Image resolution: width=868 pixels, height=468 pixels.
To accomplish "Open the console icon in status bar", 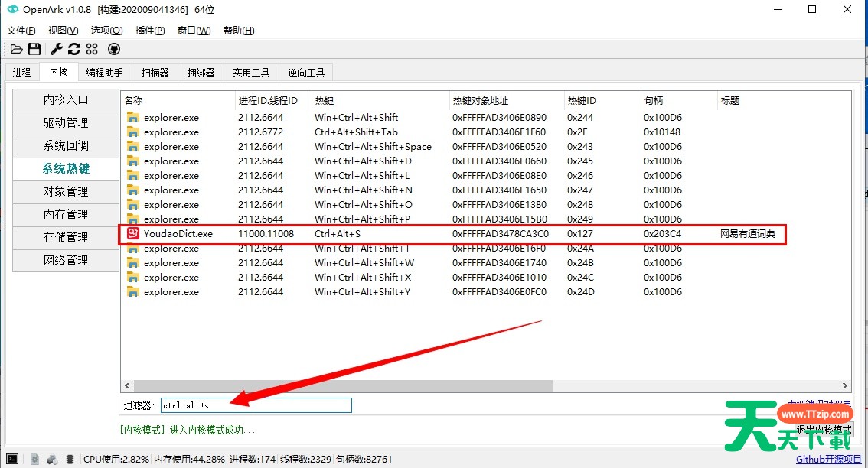I will (12, 460).
